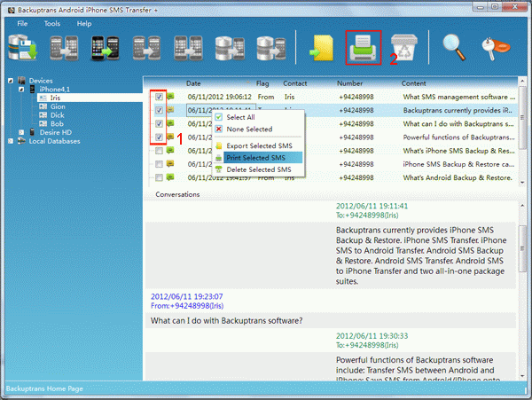The width and height of the screenshot is (532, 400).
Task: Uncheck the 'Backuptrans currently provides' message checkbox
Action: coord(159,110)
